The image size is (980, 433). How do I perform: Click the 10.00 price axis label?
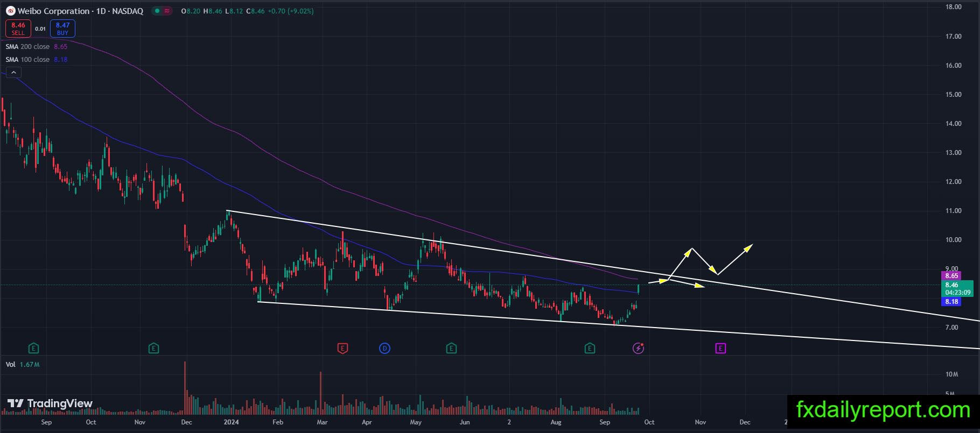[953, 240]
